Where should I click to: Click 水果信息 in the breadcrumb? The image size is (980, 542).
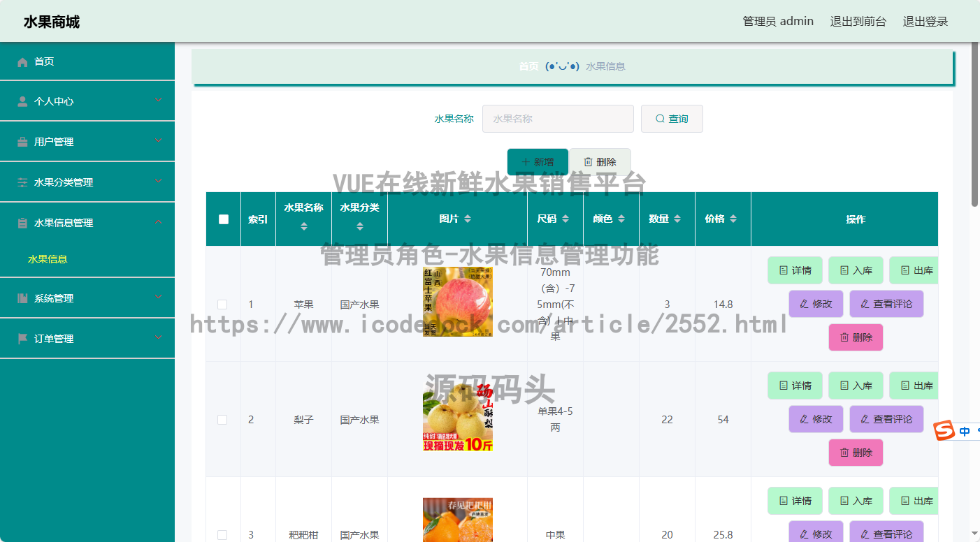pyautogui.click(x=605, y=66)
